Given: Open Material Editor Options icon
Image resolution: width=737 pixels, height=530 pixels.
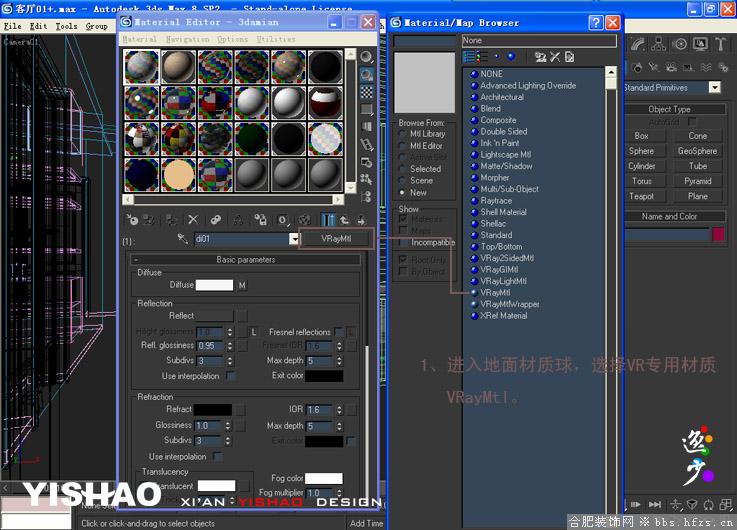Looking at the screenshot, I should click(x=366, y=162).
